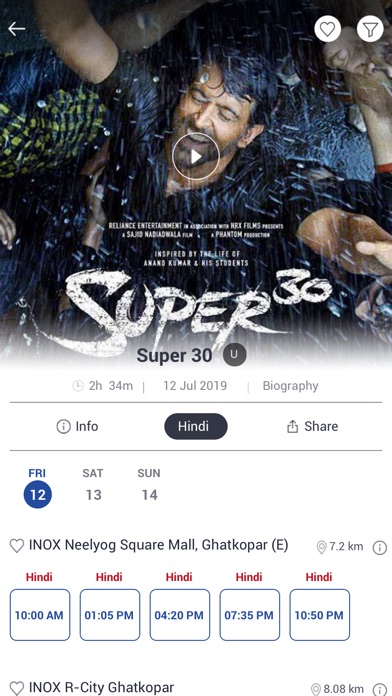Switch to Saturday 13 date
Viewport: 392px width, 696px height.
pos(93,486)
